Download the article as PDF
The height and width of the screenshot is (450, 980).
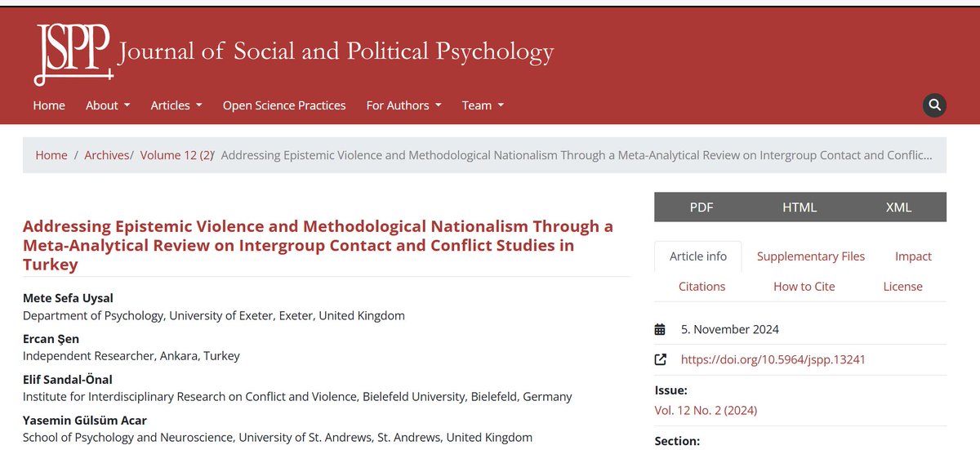click(x=702, y=207)
